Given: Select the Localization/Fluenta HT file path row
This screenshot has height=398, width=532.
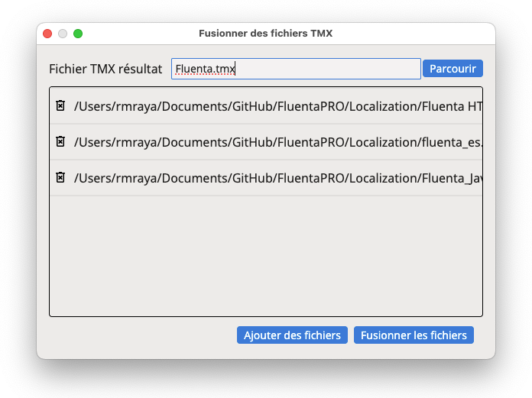Looking at the screenshot, I should [266, 105].
